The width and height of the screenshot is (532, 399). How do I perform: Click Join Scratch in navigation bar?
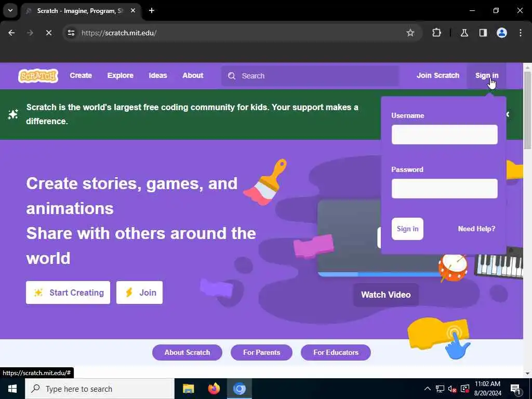coord(437,75)
